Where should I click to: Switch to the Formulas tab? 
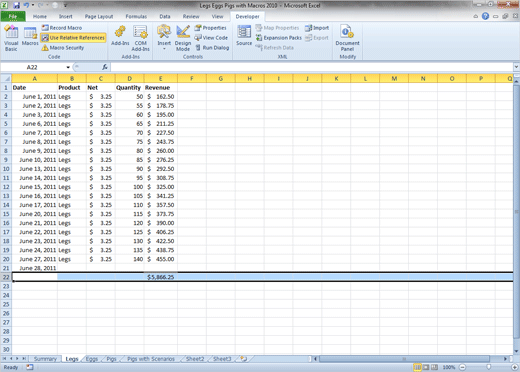(x=136, y=16)
